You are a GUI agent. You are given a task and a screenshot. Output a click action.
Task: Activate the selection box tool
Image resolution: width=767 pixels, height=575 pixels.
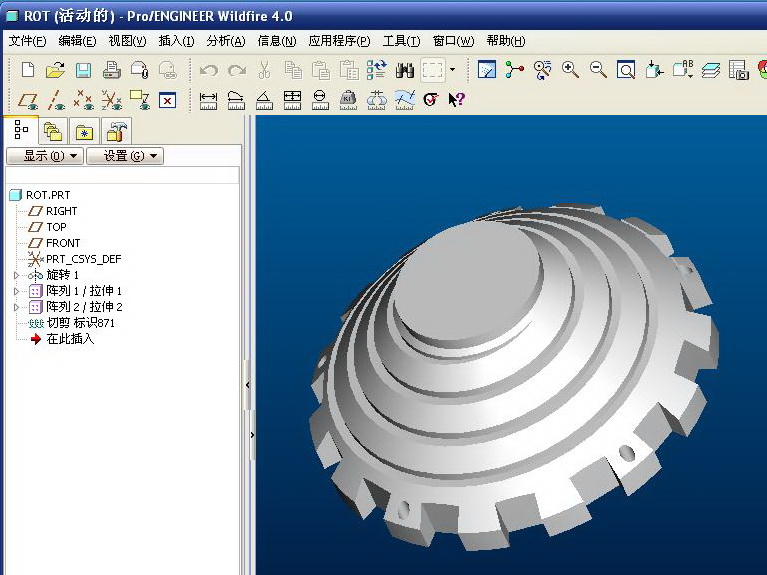433,70
